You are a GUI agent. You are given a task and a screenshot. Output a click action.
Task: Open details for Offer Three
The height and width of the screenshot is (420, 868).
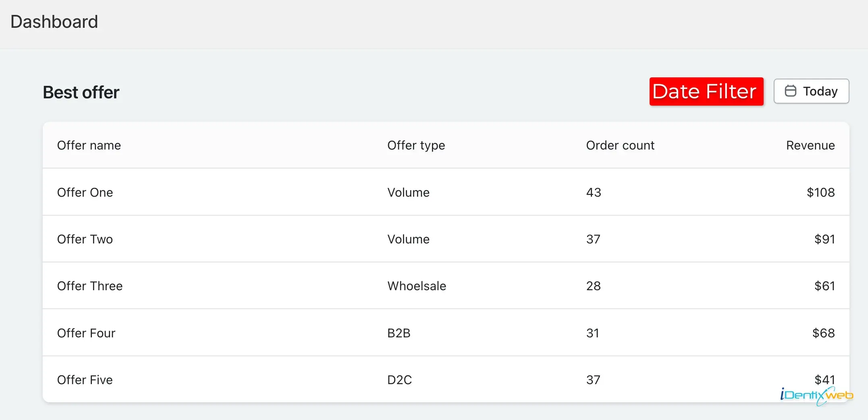coord(90,286)
